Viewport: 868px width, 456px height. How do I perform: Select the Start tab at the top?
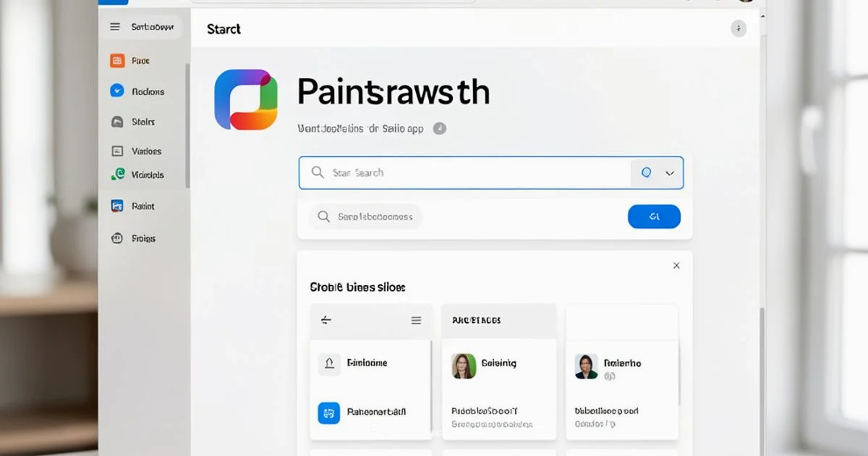click(x=223, y=29)
